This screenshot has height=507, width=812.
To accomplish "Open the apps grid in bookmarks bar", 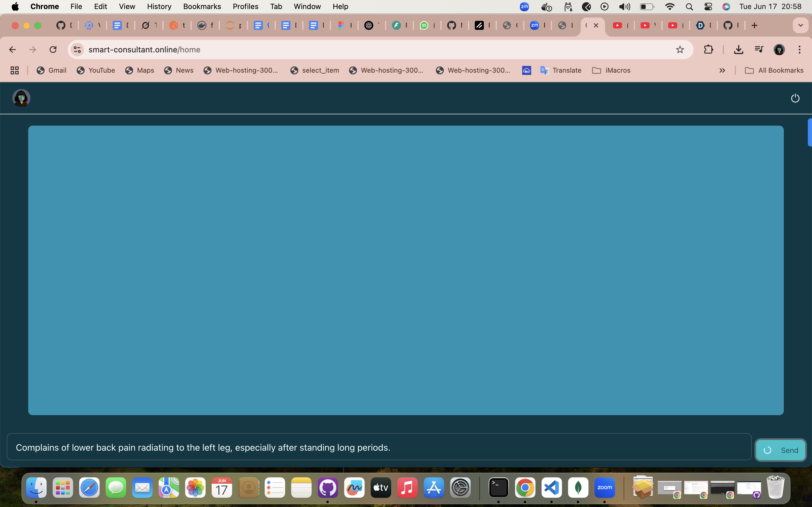I will pos(14,70).
